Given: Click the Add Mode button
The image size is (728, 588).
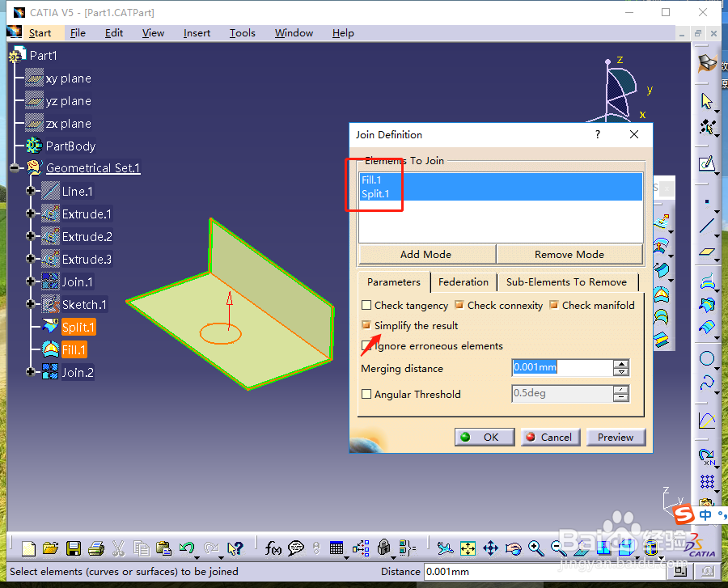Looking at the screenshot, I should (426, 254).
